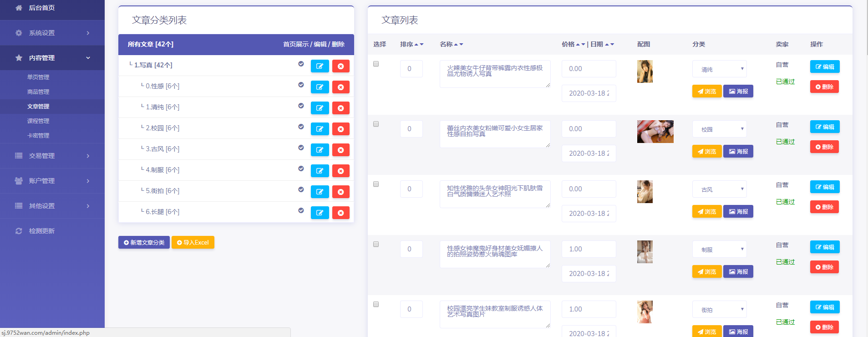Open 卡密管理 in the sidebar

38,136
